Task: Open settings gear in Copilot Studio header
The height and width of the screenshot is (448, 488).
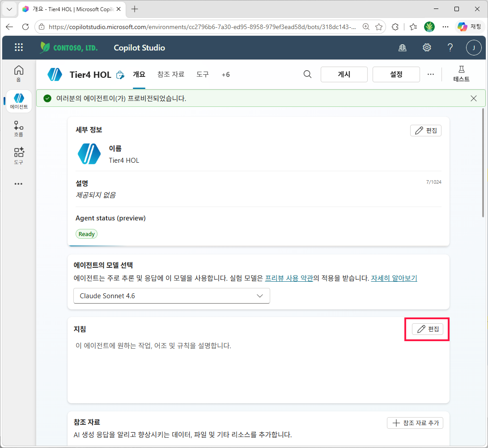Action: point(427,47)
